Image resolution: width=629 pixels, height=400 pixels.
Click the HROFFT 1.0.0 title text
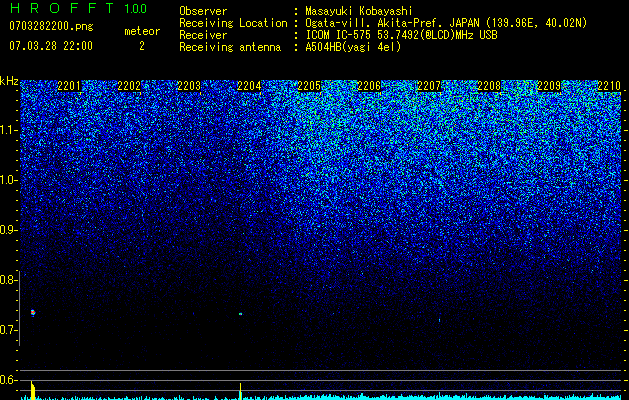[78, 8]
